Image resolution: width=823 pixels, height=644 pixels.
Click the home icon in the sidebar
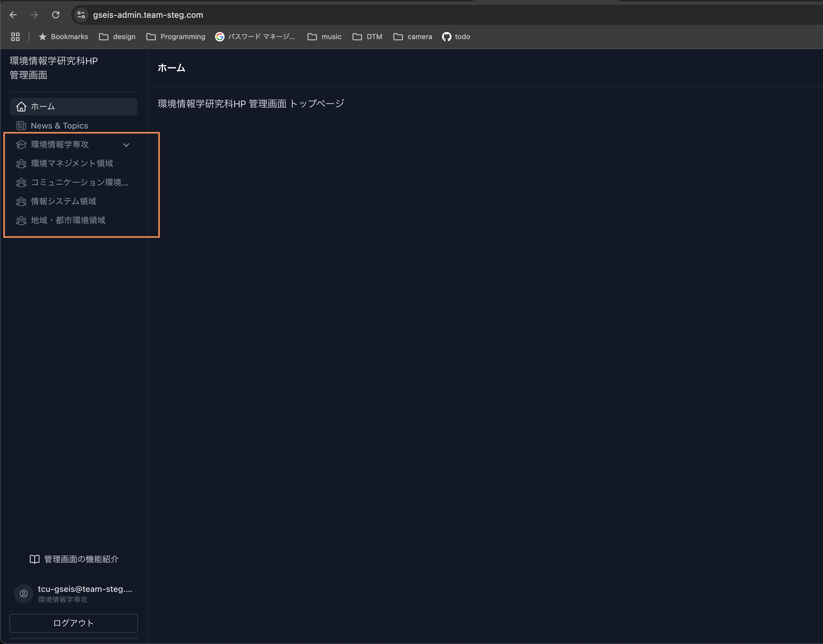pos(22,107)
